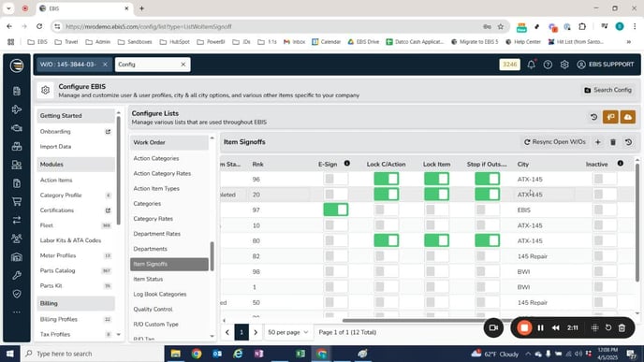This screenshot has height=362, width=644.
Task: Sort by the Rnk column header
Action: (x=258, y=165)
